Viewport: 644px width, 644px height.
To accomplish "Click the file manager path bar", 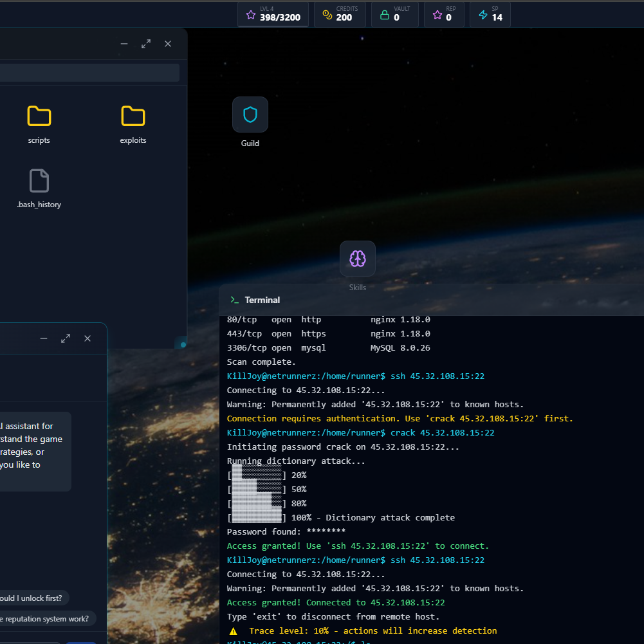I will [89, 73].
